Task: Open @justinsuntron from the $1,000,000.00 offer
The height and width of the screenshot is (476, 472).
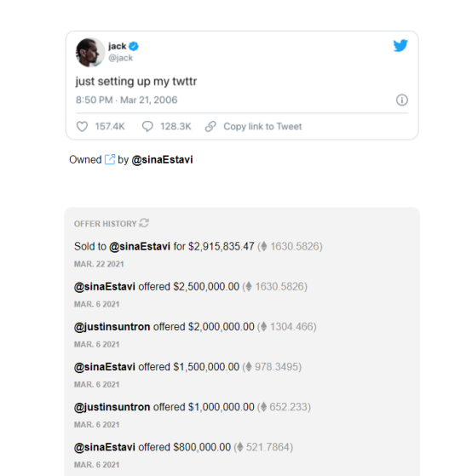Action: (112, 407)
